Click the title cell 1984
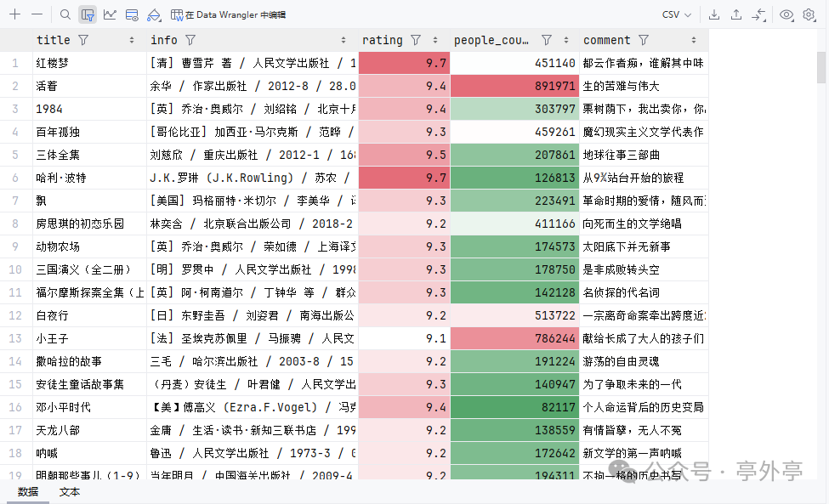The width and height of the screenshot is (829, 504). point(89,110)
